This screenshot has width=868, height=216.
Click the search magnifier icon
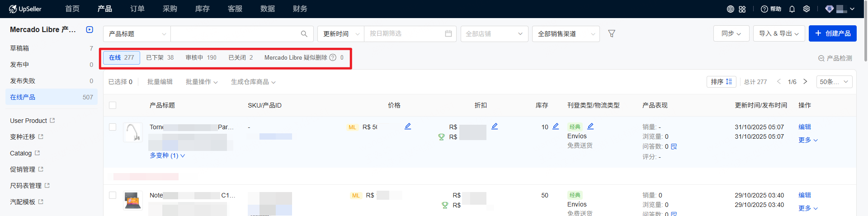click(x=304, y=34)
